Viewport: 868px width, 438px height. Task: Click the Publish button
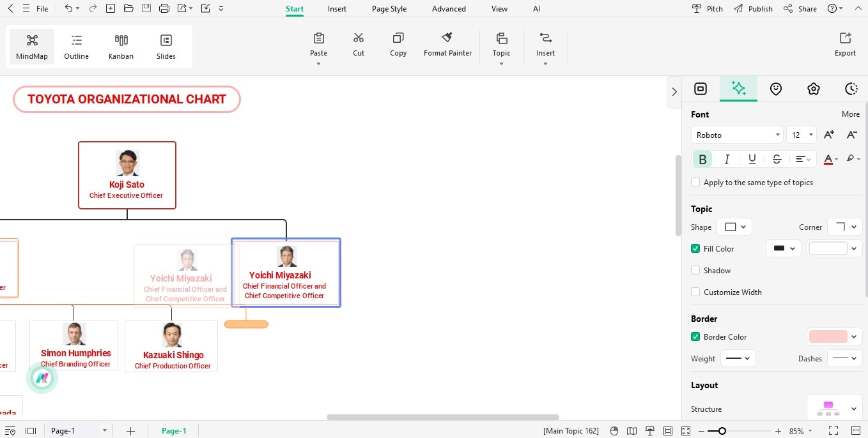754,8
